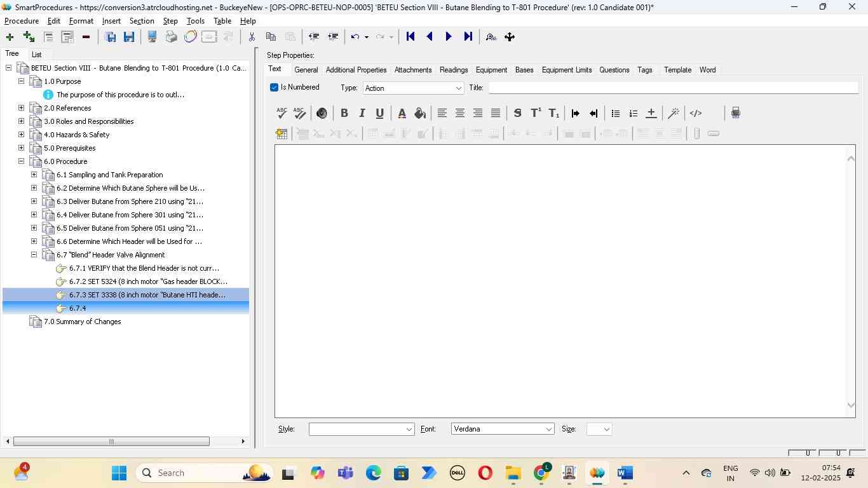Uncheck the Is Numbered checkbox

click(275, 88)
